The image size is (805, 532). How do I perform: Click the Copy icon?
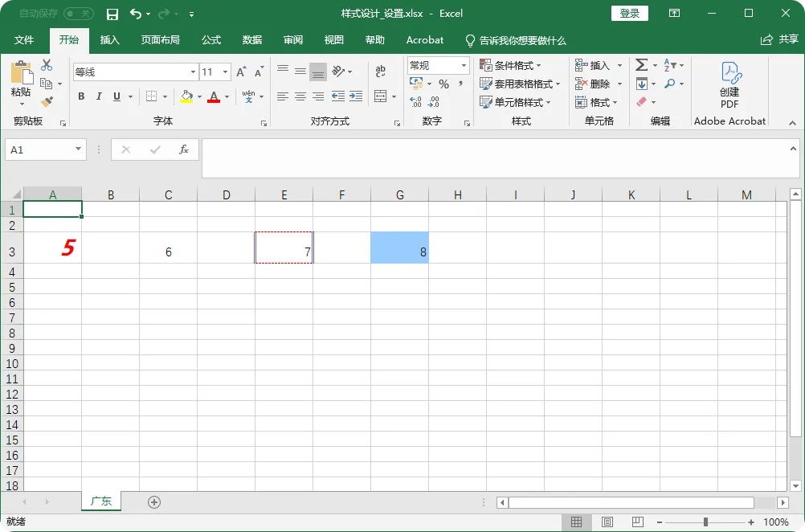pos(47,84)
